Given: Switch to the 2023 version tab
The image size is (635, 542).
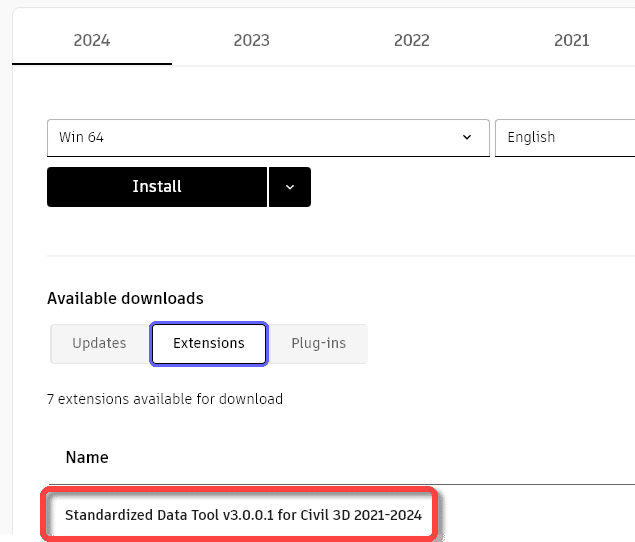Looking at the screenshot, I should click(251, 41).
